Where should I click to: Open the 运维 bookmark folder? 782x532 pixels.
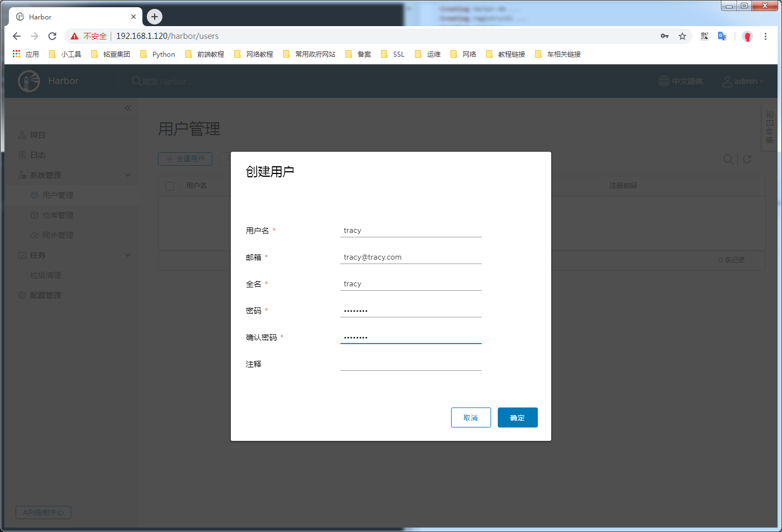(428, 54)
